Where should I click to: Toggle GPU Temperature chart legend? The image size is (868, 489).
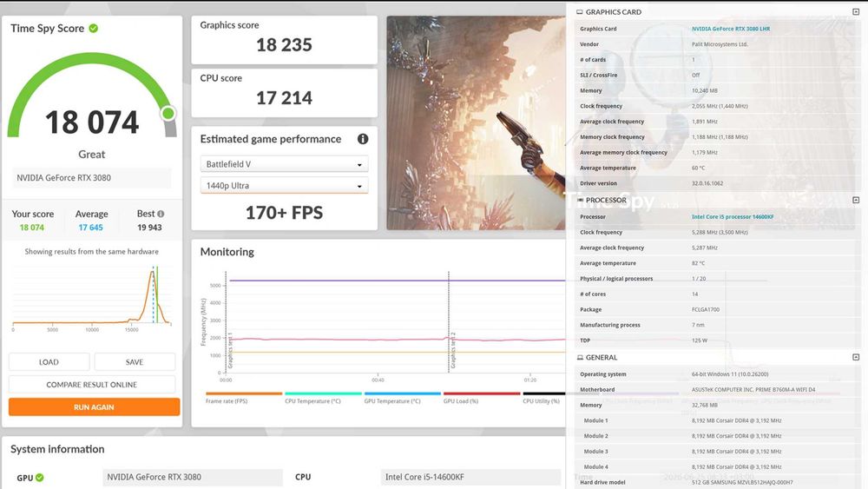pos(403,398)
